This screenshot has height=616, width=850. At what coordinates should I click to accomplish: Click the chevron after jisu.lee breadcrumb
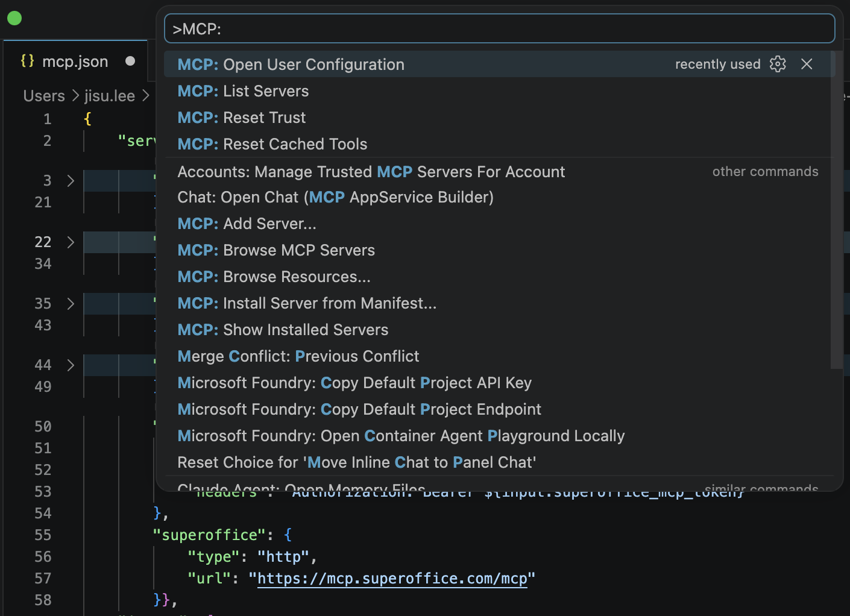(145, 96)
